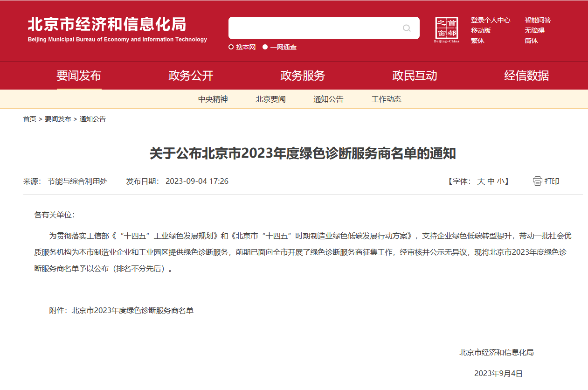Screen dimensions: 588x390
Task: Enable 无障碍 accessibility mode
Action: (x=534, y=30)
